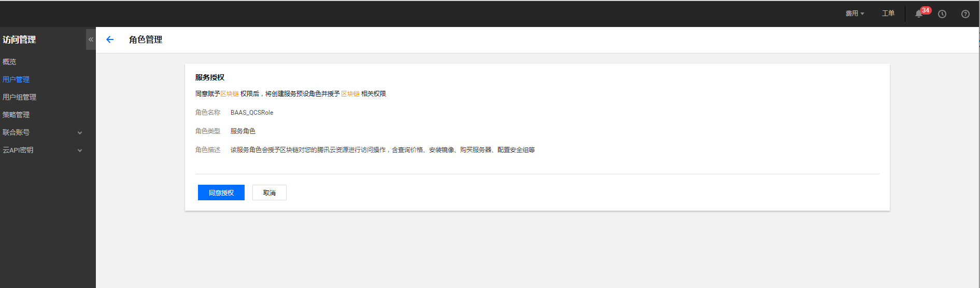
Task: Follow the second 区块链 link before 相关权限
Action: [x=350, y=94]
